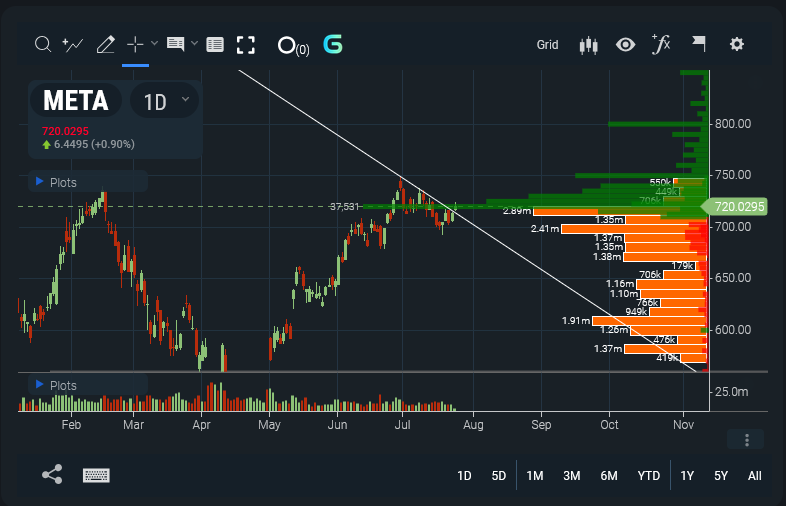Open the three-dot more menu

pyautogui.click(x=746, y=440)
